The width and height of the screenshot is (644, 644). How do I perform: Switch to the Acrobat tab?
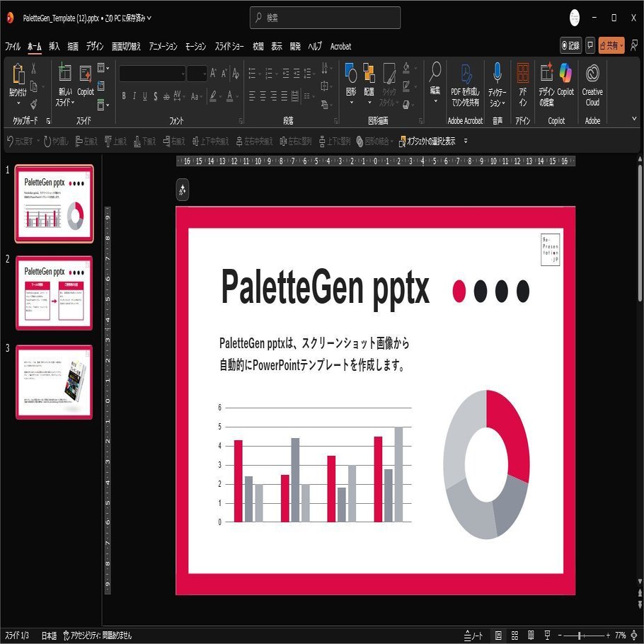pos(340,47)
